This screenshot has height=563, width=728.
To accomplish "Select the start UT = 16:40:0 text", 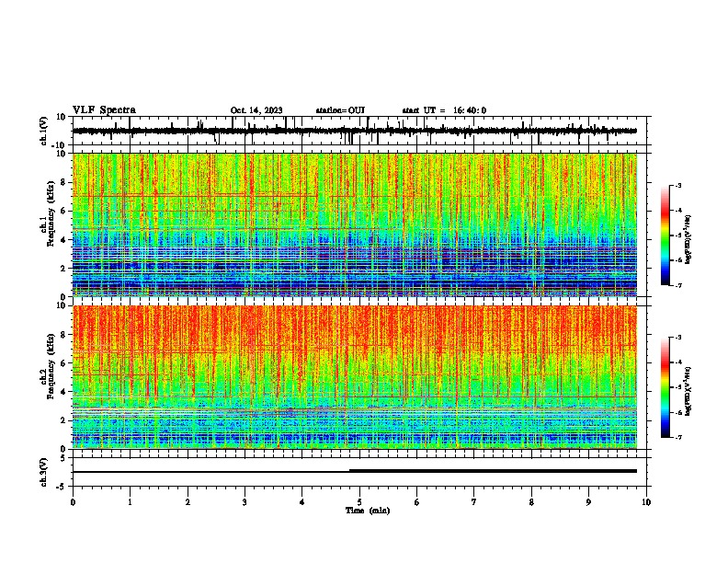I will pyautogui.click(x=444, y=110).
